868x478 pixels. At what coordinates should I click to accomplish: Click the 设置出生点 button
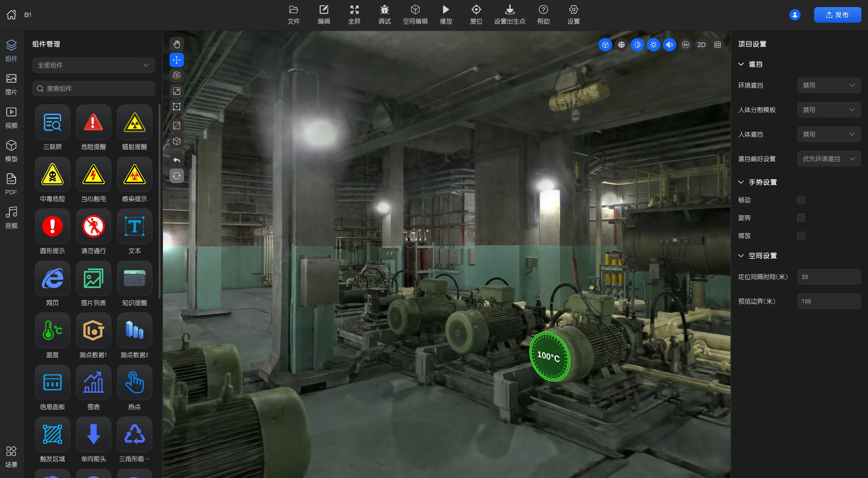point(510,15)
